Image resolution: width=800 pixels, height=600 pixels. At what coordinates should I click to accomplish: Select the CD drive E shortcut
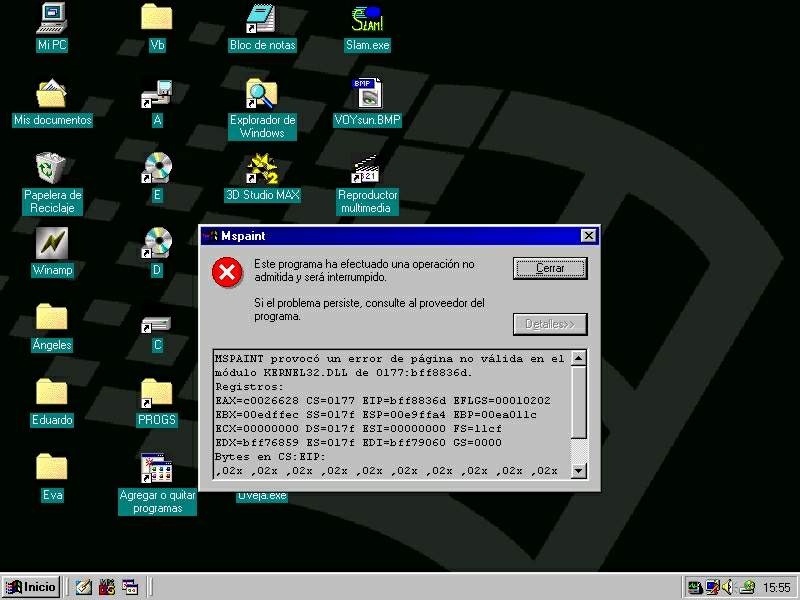(157, 168)
